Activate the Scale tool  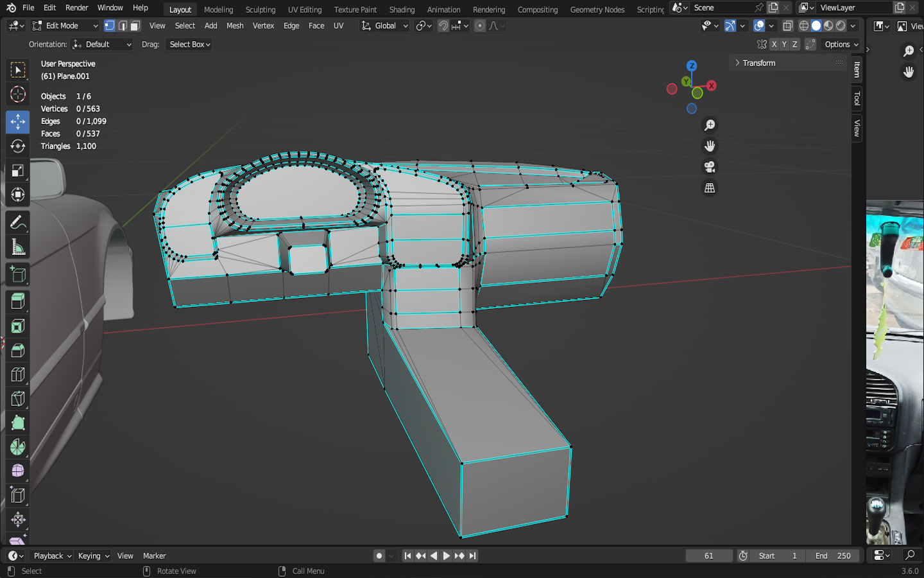pyautogui.click(x=17, y=170)
